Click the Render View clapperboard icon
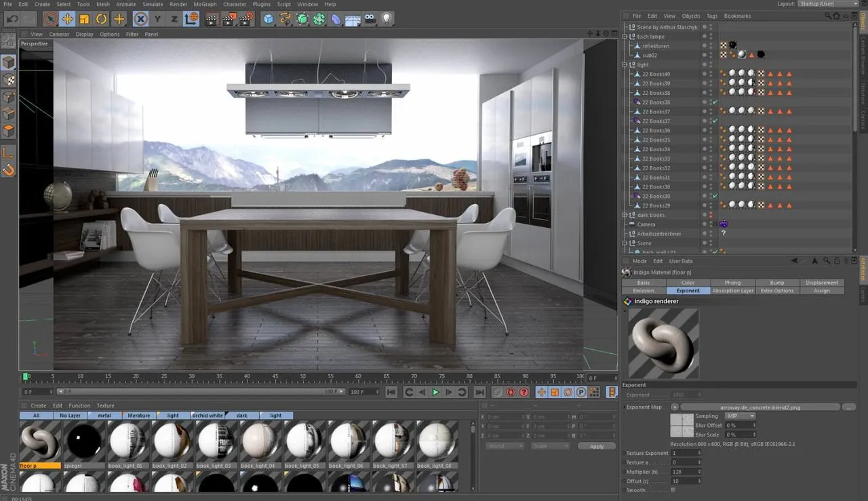This screenshot has width=868, height=501. pos(211,19)
